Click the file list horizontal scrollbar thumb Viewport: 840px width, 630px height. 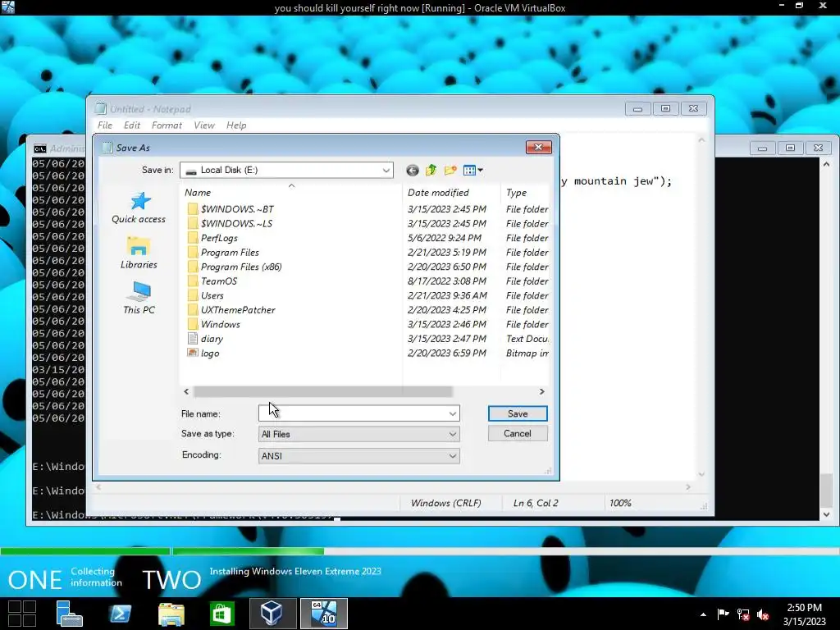tap(322, 391)
